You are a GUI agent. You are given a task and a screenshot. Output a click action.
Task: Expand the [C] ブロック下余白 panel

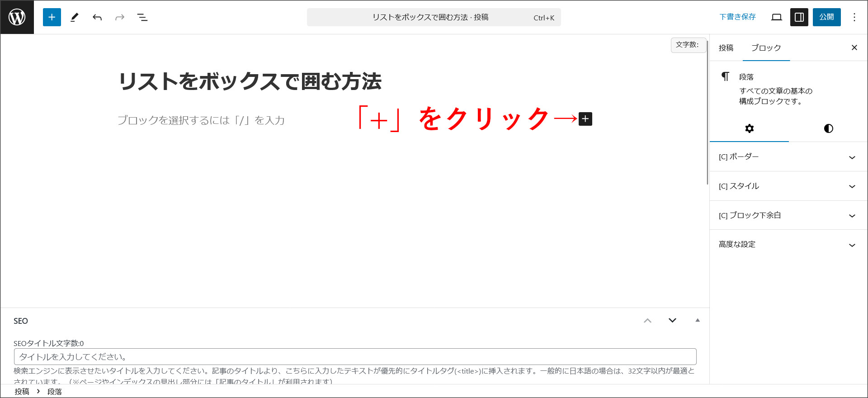point(788,215)
